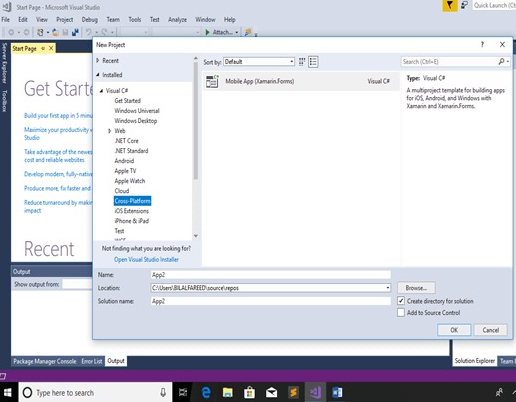Click the Cancel button
This screenshot has width=516, height=402.
click(x=491, y=330)
